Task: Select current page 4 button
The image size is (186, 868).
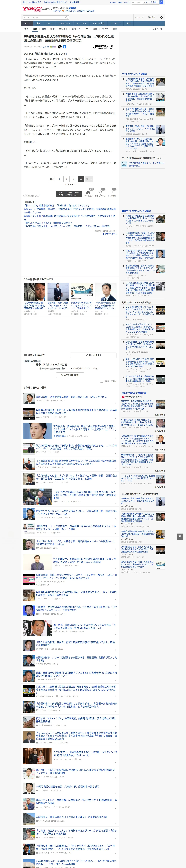Action: pyautogui.click(x=81, y=179)
